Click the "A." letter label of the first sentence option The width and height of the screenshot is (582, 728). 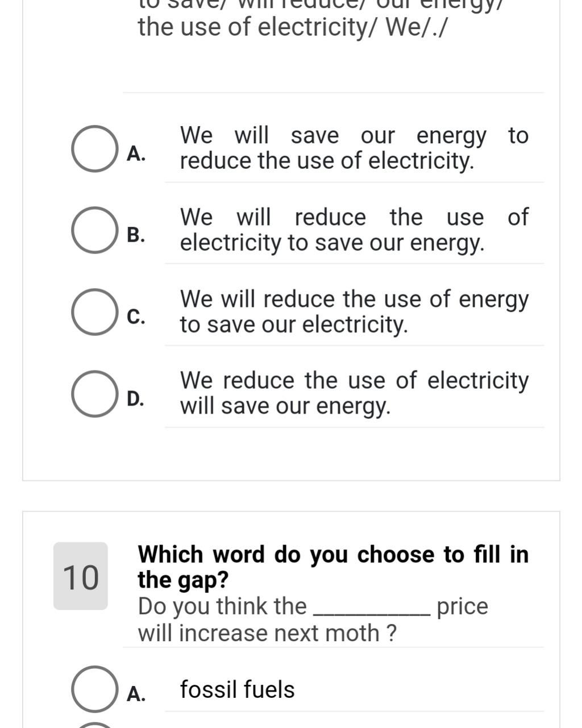coord(136,153)
